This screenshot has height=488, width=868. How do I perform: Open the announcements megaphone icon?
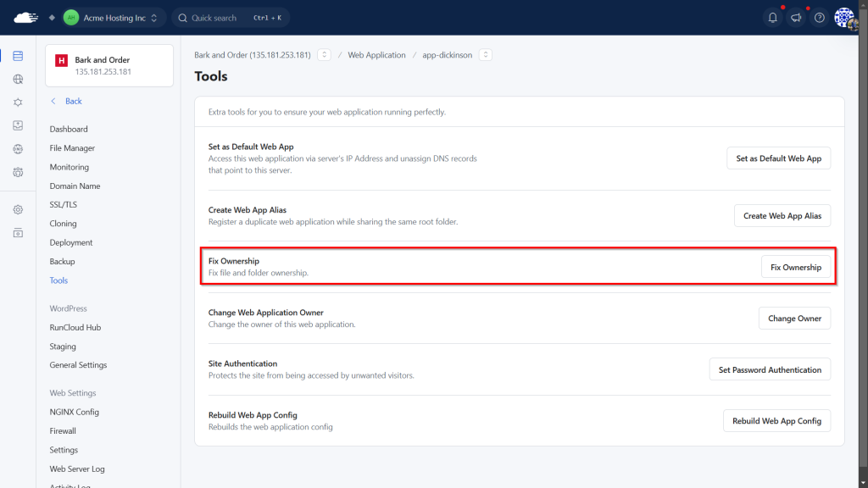[796, 18]
